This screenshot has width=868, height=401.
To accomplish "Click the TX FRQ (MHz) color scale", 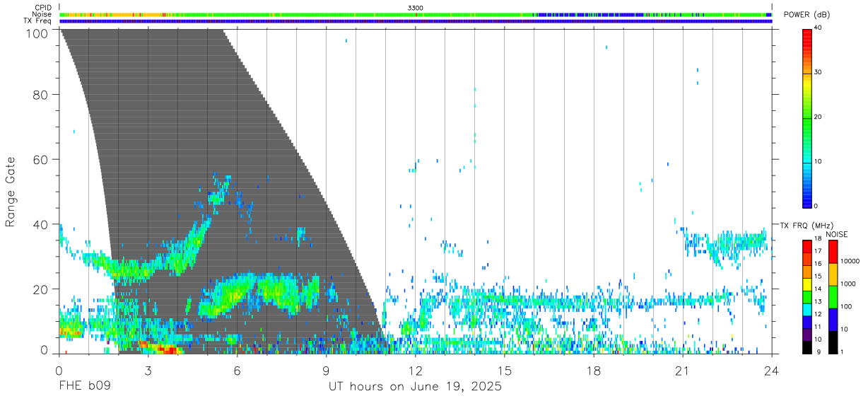I will pos(807,296).
